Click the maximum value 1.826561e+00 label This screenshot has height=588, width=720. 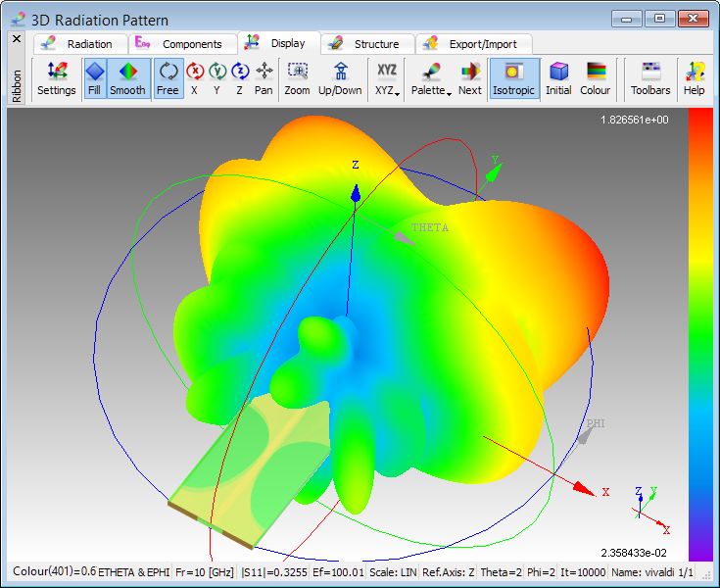(x=635, y=120)
